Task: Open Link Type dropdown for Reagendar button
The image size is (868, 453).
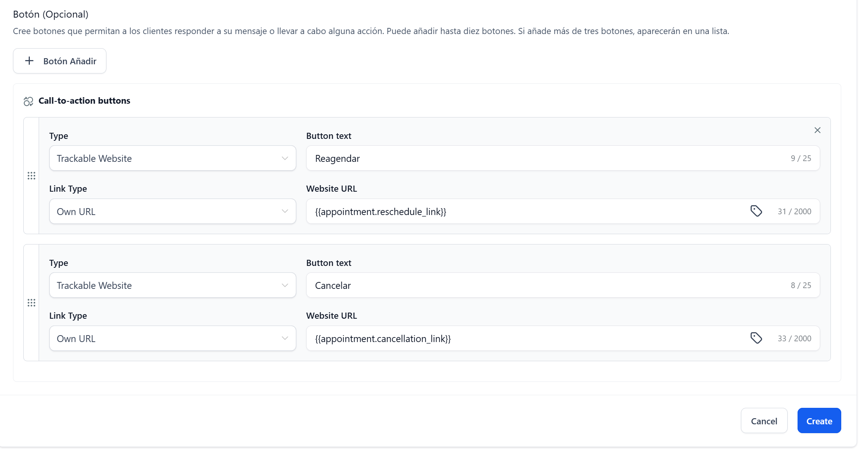Action: [x=172, y=211]
